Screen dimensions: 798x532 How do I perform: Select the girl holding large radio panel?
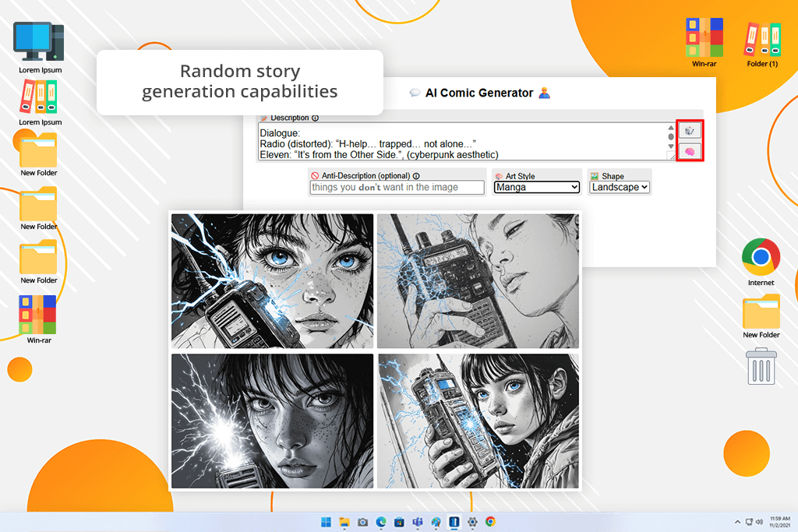pos(478,421)
